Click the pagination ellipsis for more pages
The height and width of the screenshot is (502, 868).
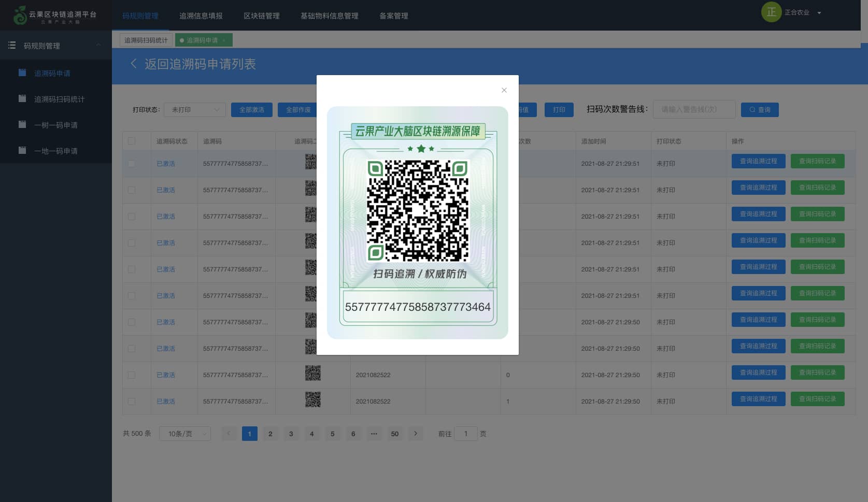click(x=374, y=434)
